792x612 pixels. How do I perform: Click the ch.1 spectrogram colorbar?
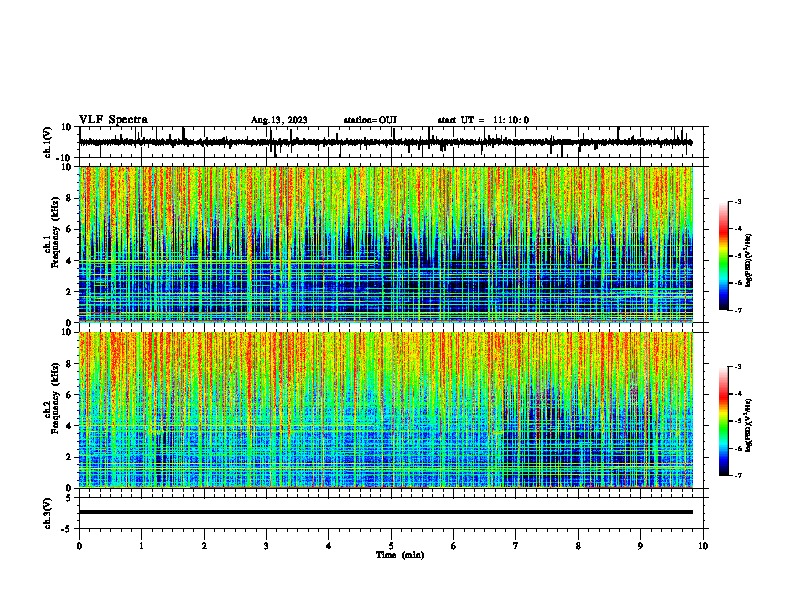pyautogui.click(x=724, y=256)
